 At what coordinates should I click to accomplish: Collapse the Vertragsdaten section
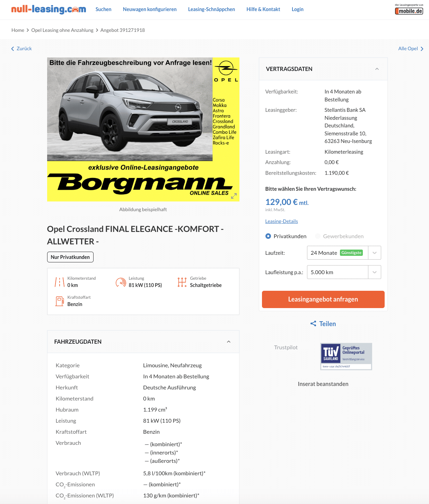[x=377, y=69]
